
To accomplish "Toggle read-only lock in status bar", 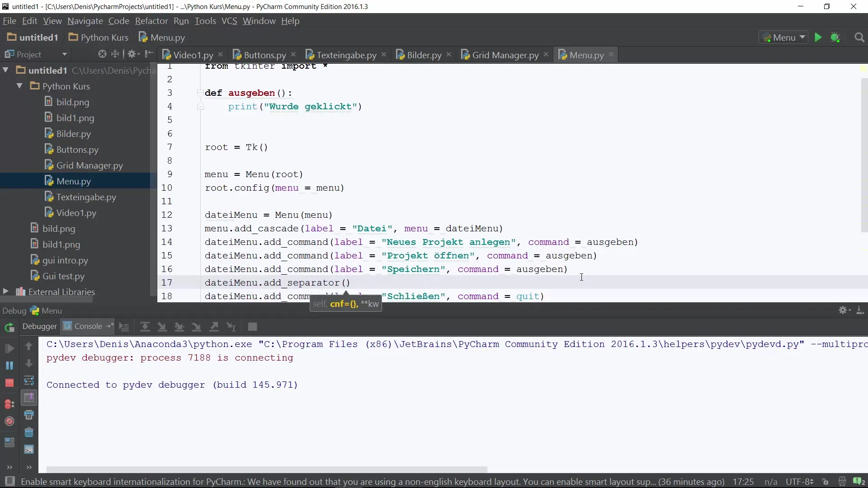I will click(x=826, y=482).
